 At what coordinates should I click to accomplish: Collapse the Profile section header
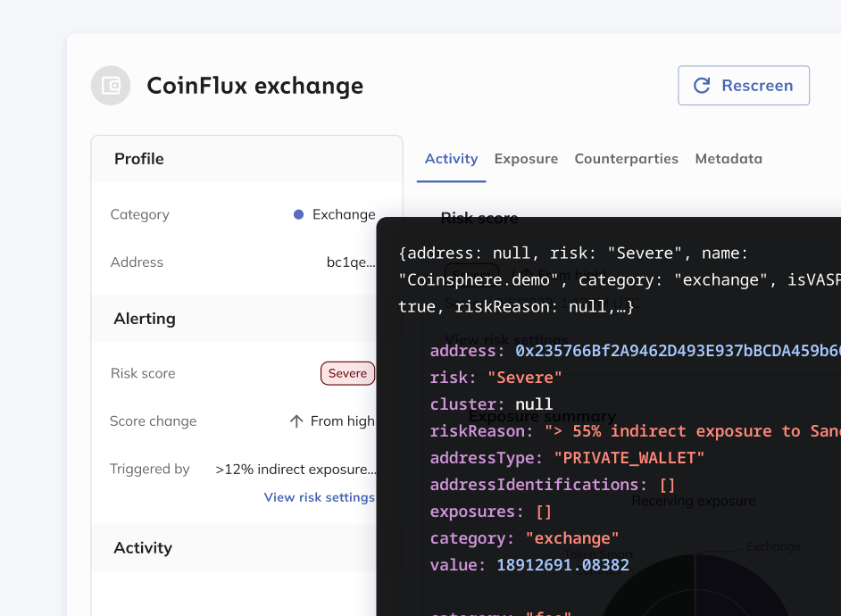click(x=138, y=159)
